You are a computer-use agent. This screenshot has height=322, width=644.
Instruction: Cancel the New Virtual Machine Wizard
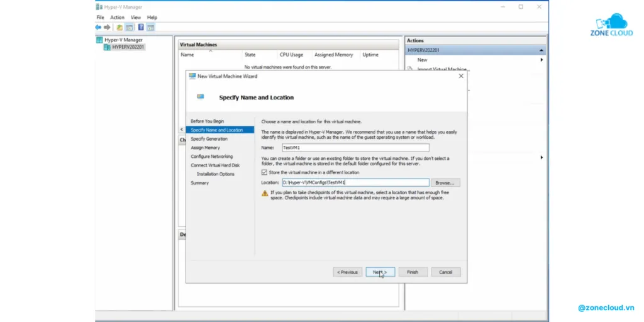coord(446,272)
